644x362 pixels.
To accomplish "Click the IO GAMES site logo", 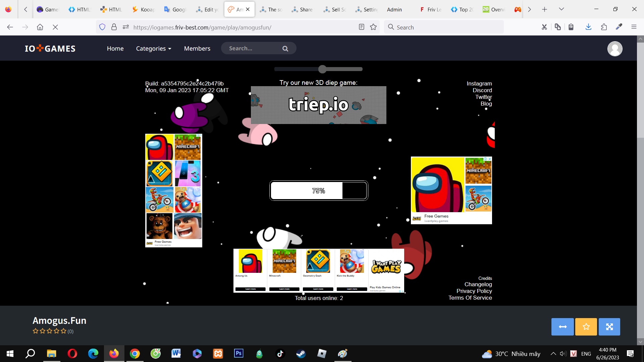I will point(50,48).
